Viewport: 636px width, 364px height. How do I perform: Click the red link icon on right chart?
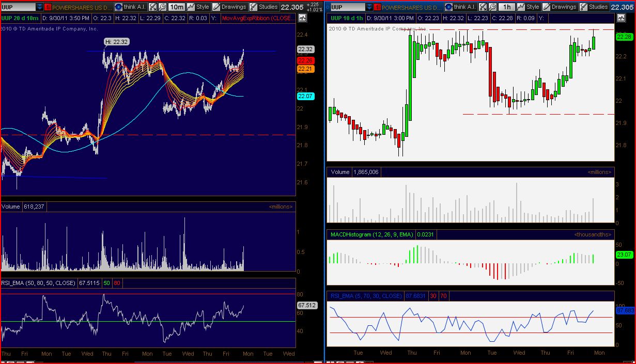[377, 7]
